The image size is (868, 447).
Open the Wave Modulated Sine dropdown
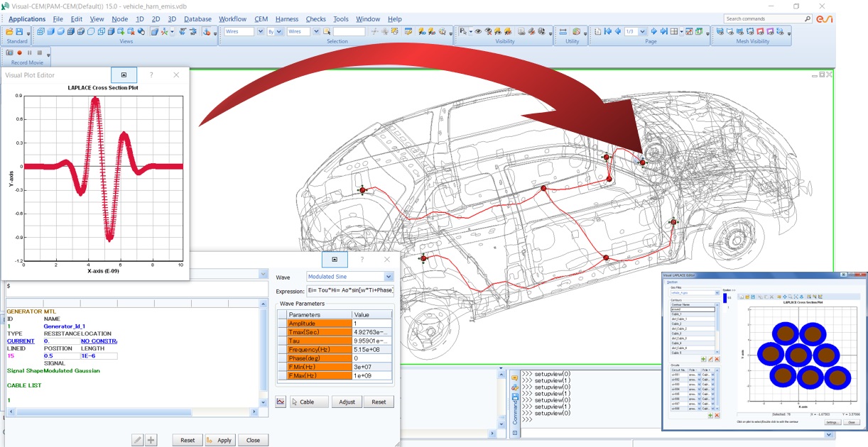389,277
